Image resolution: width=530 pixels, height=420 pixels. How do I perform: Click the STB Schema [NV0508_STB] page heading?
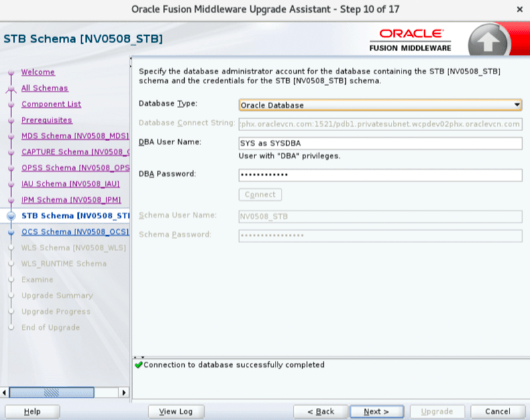point(83,39)
